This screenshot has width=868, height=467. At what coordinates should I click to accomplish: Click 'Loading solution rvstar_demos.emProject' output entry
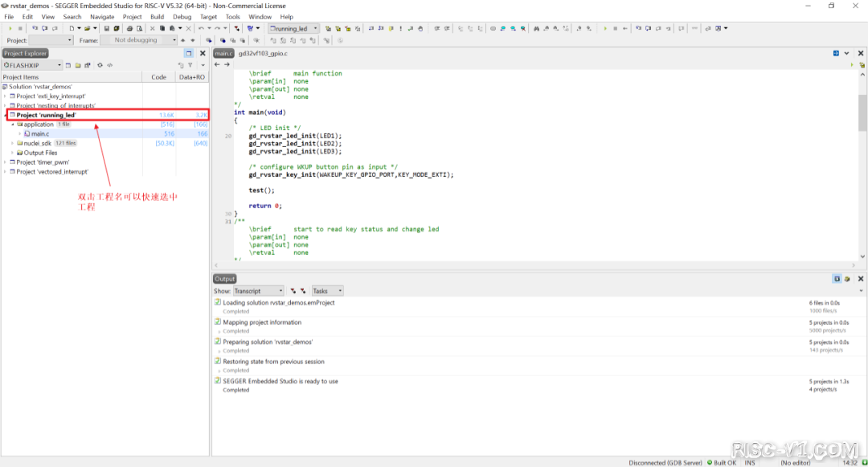point(278,303)
